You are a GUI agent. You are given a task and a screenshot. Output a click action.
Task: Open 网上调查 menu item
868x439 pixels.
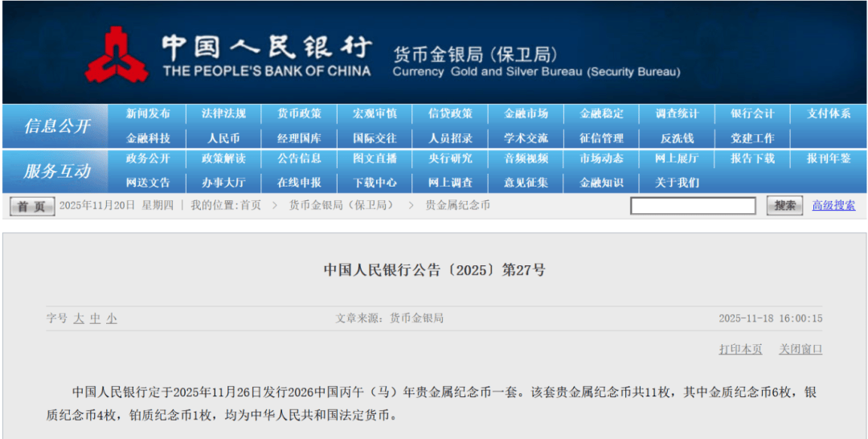[x=450, y=183]
